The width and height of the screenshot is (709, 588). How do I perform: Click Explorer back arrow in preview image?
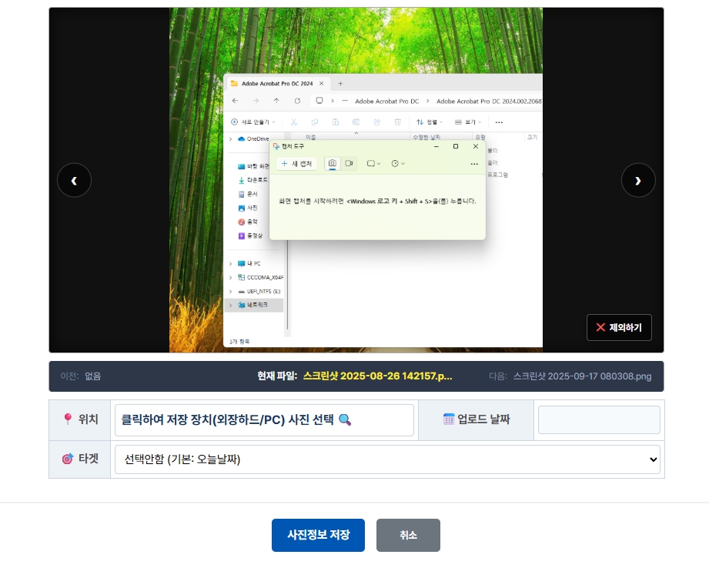click(x=235, y=101)
